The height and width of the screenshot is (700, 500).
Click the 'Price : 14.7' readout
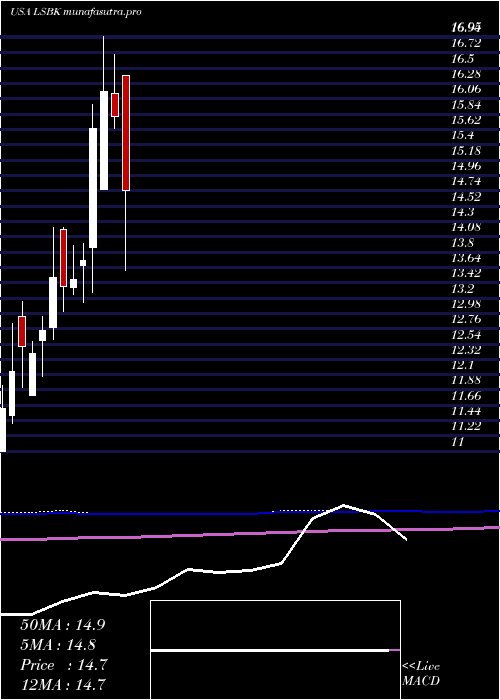63,665
